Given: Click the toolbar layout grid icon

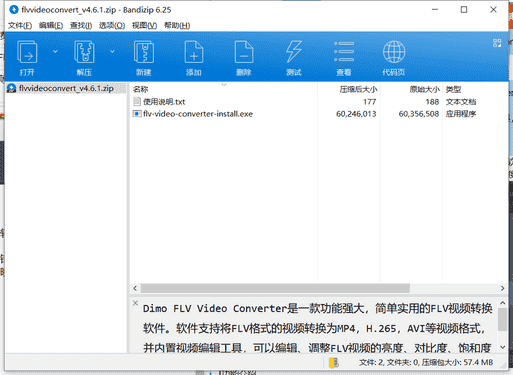Looking at the screenshot, I should tap(497, 43).
